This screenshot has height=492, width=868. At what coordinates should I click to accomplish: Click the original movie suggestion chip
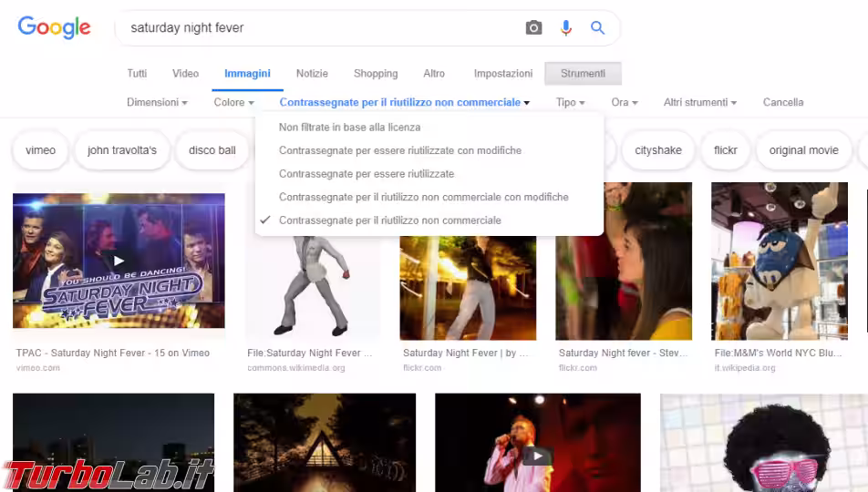[x=803, y=150]
